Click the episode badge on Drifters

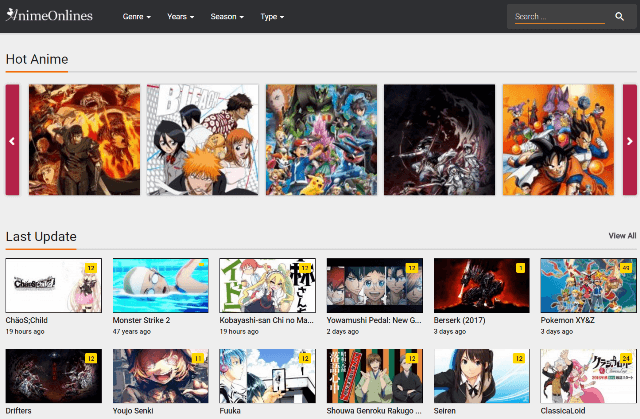(x=91, y=359)
